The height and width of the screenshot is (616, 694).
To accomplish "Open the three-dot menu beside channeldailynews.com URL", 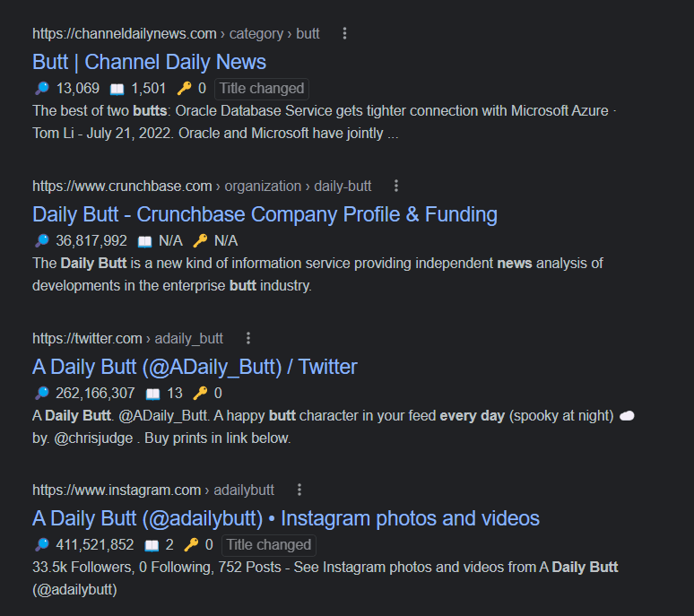I will coord(344,34).
